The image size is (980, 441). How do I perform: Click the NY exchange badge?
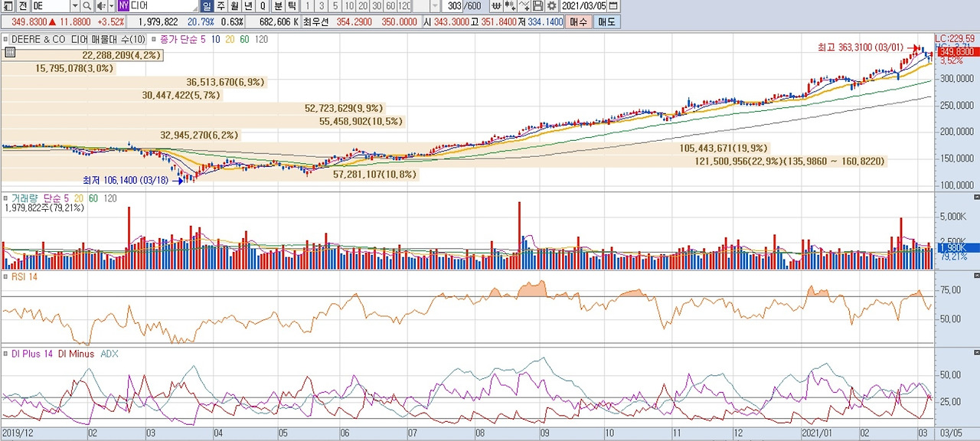point(124,6)
